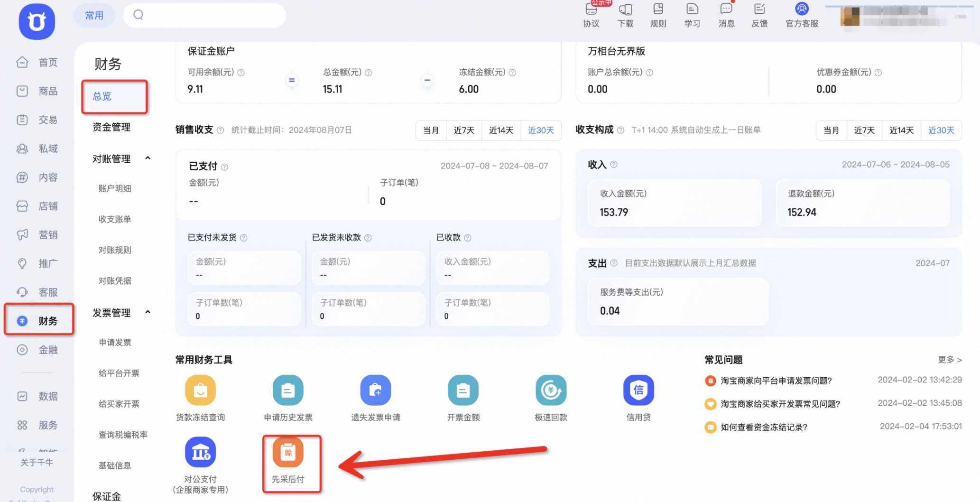Open 给买家开票 submenu item
The image size is (980, 502).
coord(119,404)
